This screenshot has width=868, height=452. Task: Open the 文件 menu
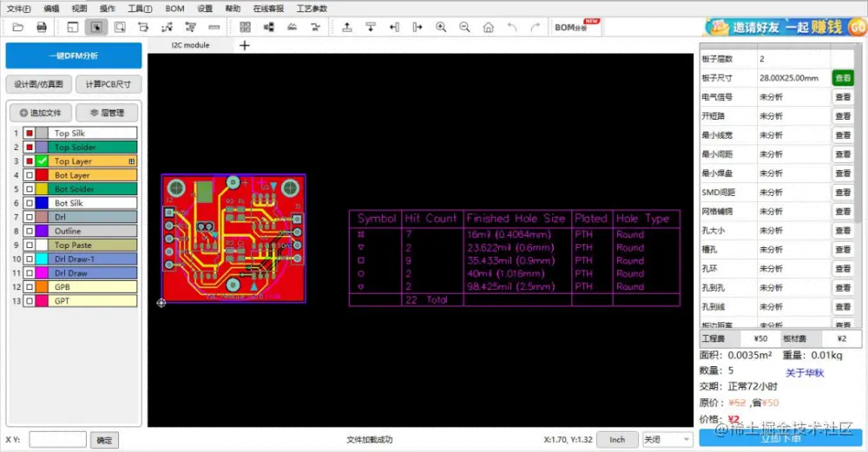point(18,9)
